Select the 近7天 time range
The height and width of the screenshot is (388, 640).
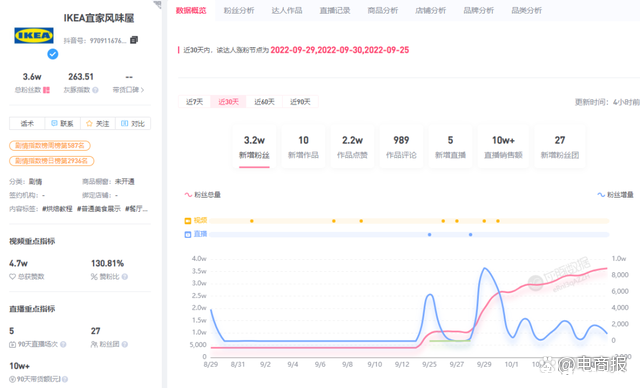pyautogui.click(x=195, y=102)
